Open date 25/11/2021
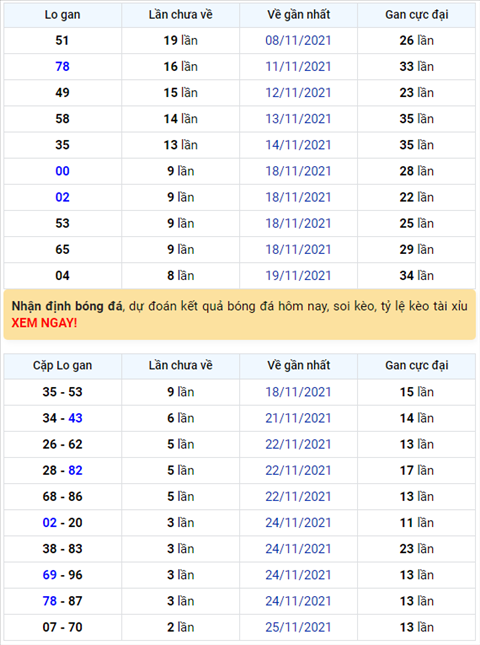Image resolution: width=480 pixels, height=645 pixels. point(298,627)
